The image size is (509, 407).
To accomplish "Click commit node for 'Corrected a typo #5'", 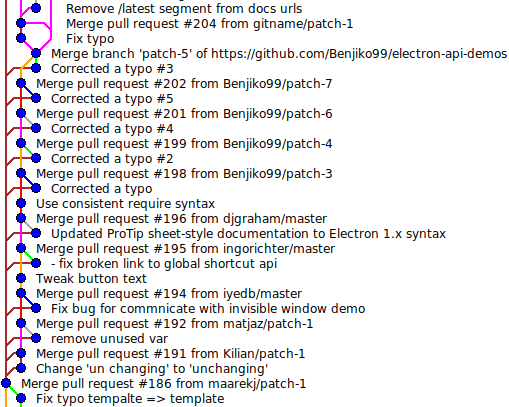I will [x=36, y=98].
